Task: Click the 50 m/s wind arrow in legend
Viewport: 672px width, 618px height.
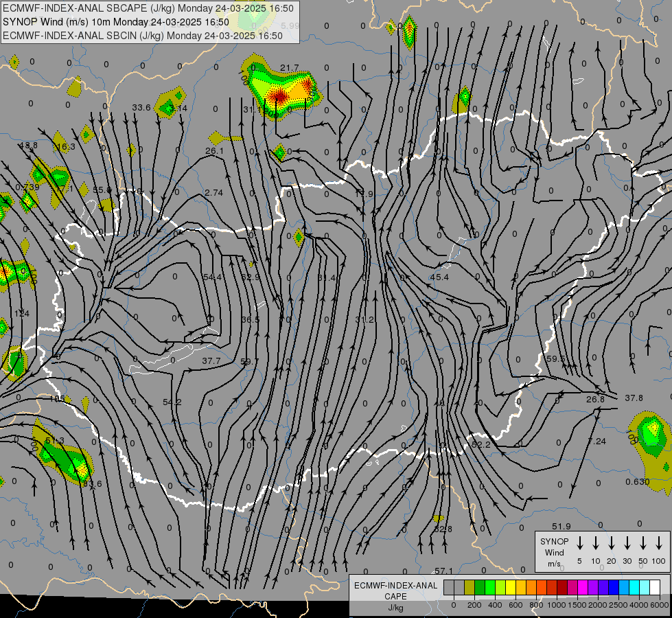Action: [643, 543]
